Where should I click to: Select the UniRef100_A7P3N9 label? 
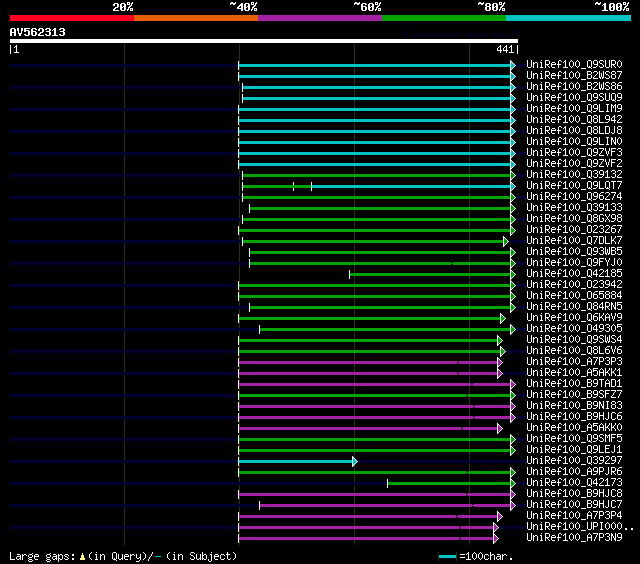pyautogui.click(x=574, y=538)
